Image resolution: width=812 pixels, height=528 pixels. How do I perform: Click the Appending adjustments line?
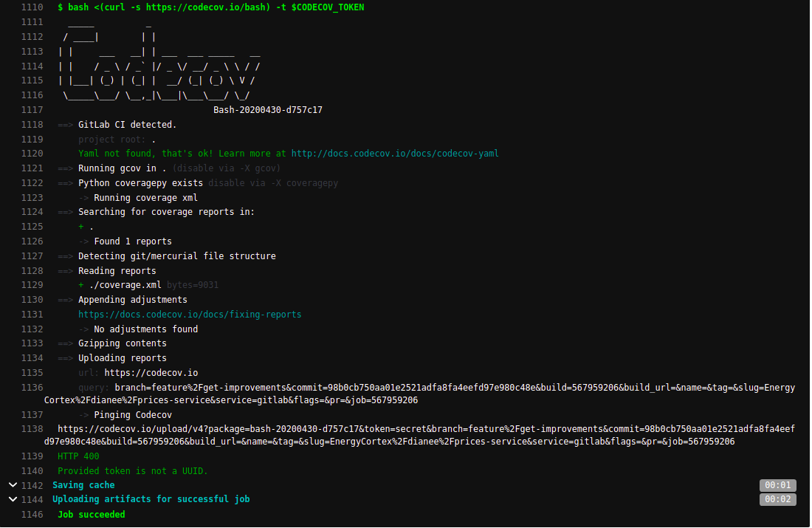click(133, 300)
